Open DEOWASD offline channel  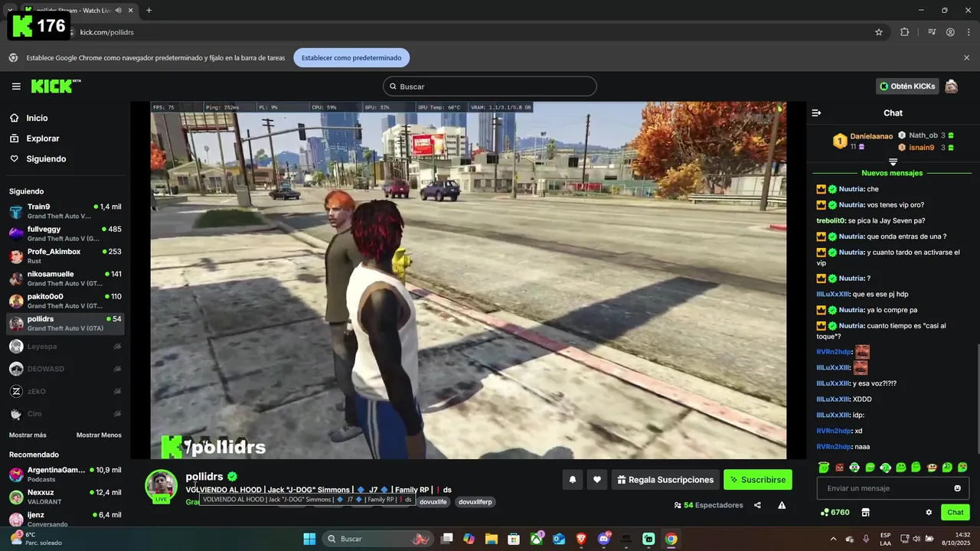pos(65,369)
